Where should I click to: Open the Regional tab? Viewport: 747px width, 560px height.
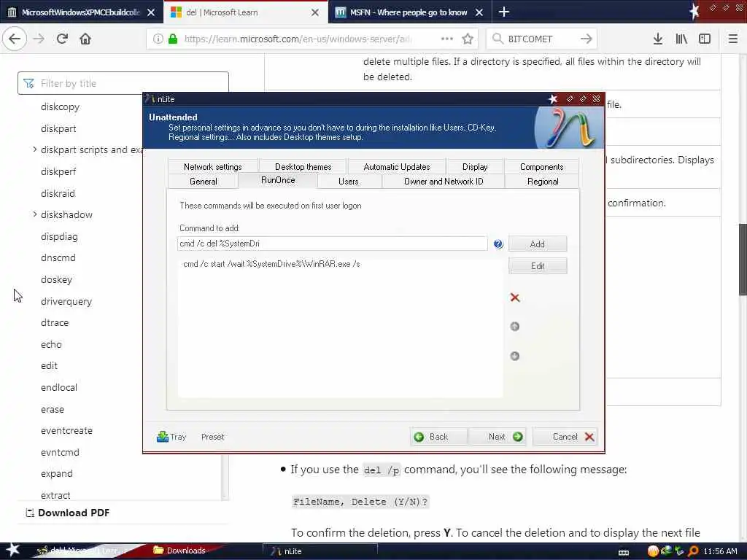pyautogui.click(x=543, y=182)
